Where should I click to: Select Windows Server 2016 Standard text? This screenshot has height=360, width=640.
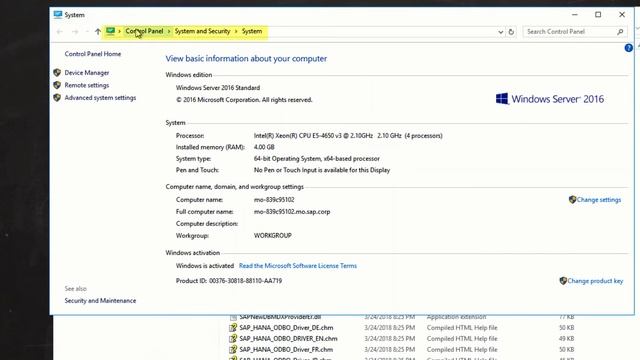[x=218, y=88]
